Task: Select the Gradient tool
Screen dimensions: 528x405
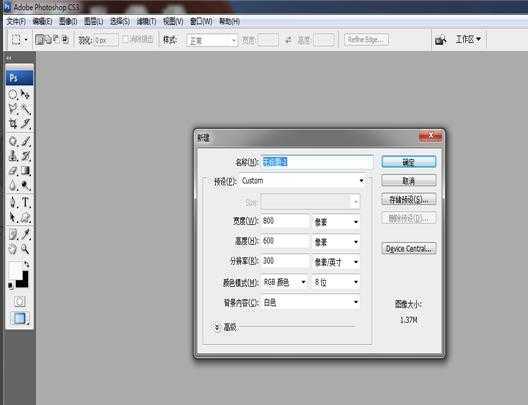Action: [25, 170]
